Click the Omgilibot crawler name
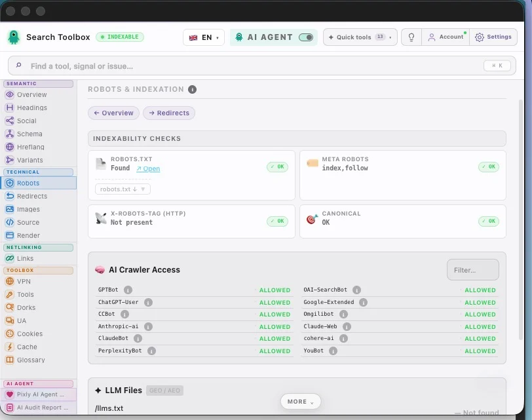The height and width of the screenshot is (420, 532). (x=318, y=314)
